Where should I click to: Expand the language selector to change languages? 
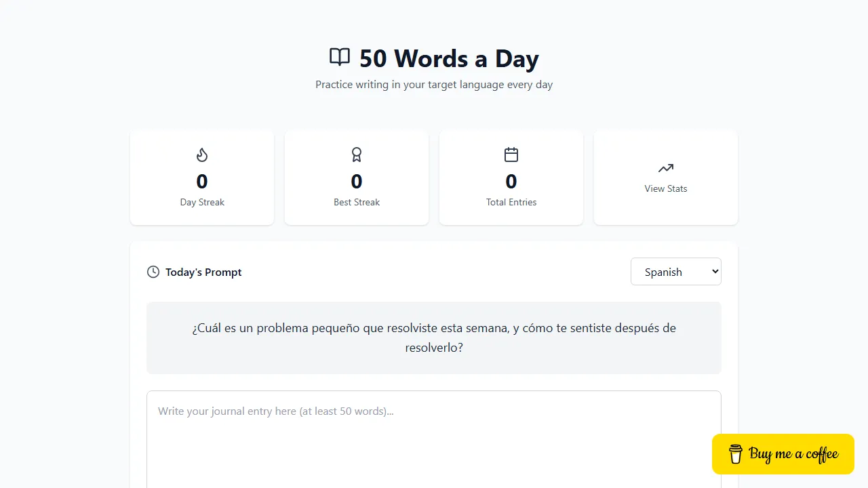(x=675, y=271)
